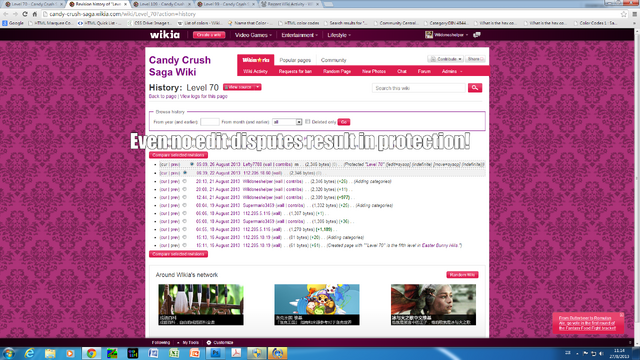Click the Go button in Browse history
This screenshot has height=360, width=640.
pos(344,122)
